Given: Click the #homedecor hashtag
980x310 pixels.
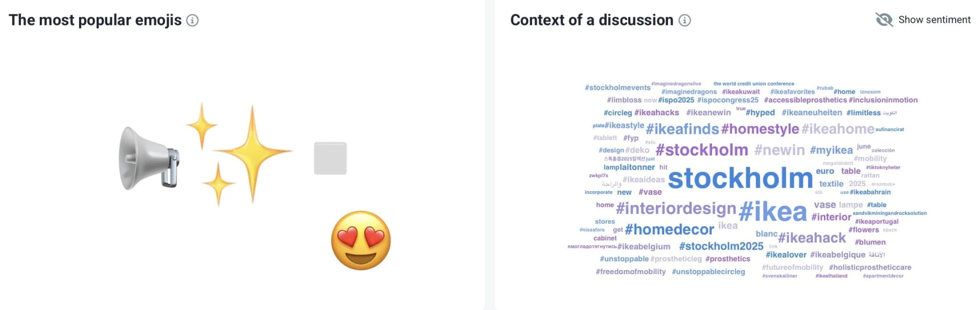Looking at the screenshot, I should 669,229.
